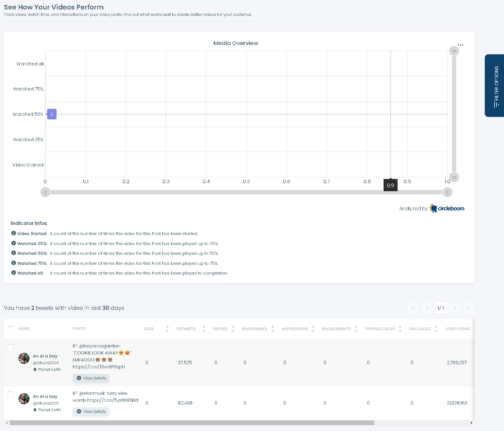
Task: Click the 1/1 page indicator
Action: tap(441, 308)
